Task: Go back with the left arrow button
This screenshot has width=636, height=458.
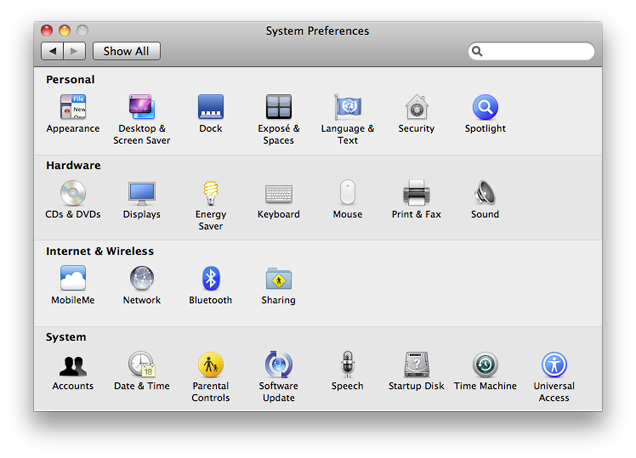Action: (52, 51)
